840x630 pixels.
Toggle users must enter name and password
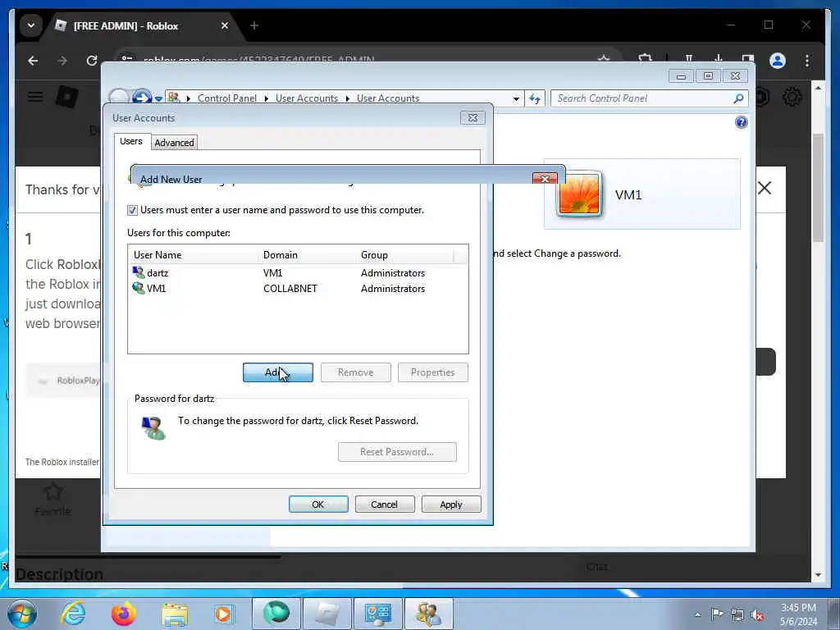[132, 211]
